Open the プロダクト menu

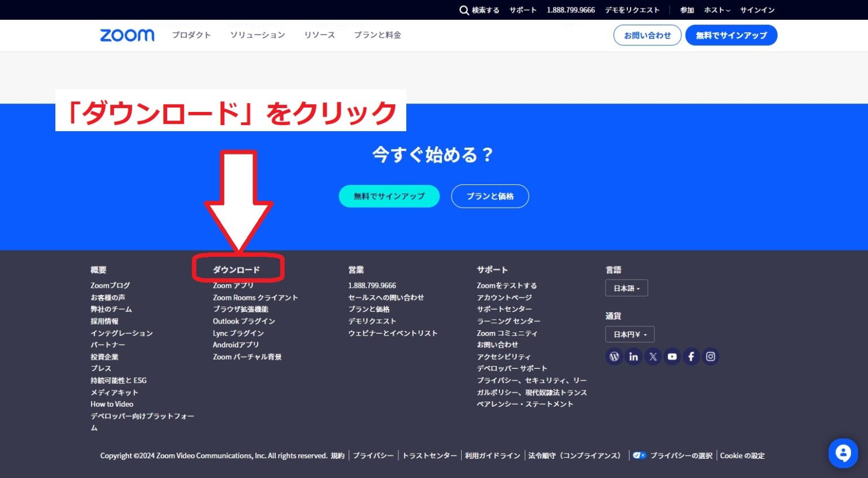tap(192, 35)
